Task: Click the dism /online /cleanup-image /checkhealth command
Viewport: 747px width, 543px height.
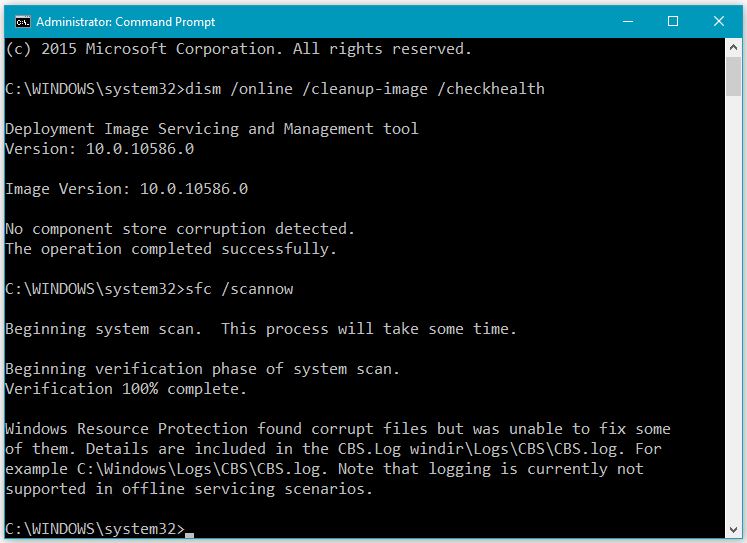Action: pyautogui.click(x=365, y=89)
